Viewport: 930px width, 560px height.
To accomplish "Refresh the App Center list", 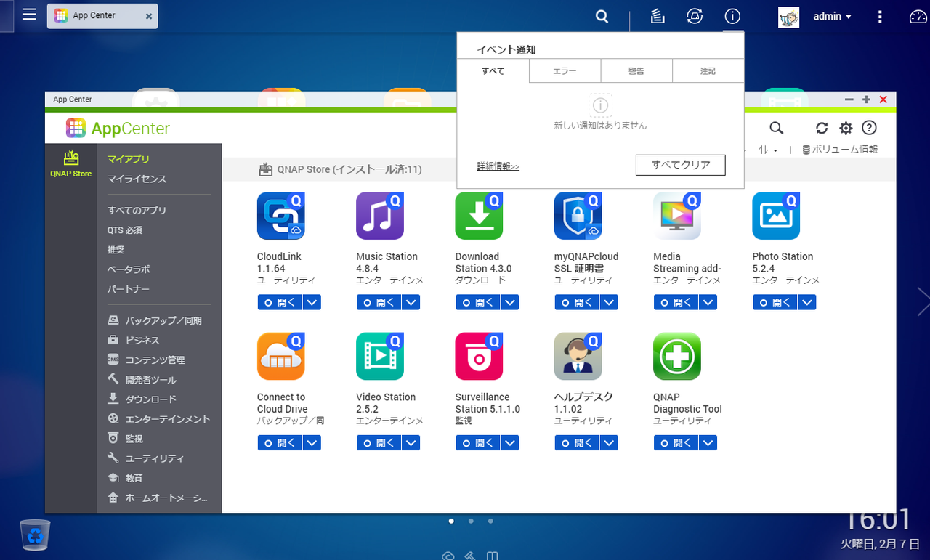I will 822,129.
